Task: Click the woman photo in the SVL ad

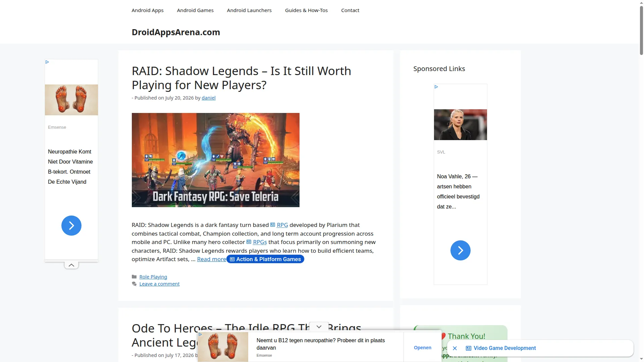Action: point(460,125)
